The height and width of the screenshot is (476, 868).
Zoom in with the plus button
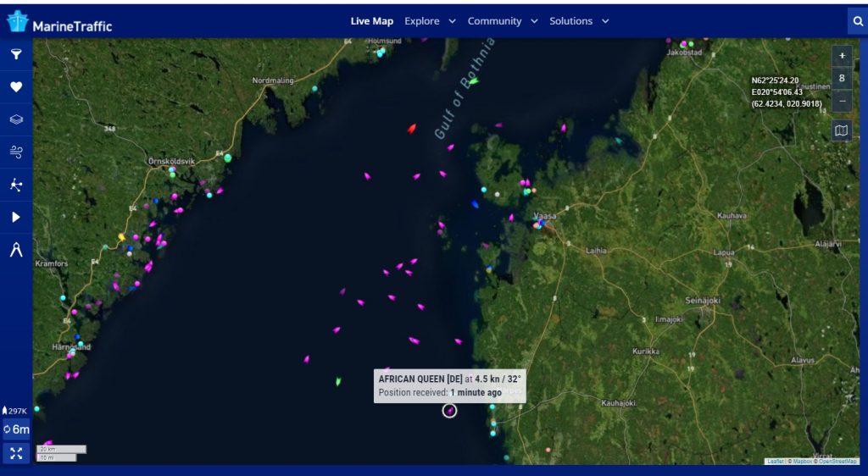(x=842, y=56)
